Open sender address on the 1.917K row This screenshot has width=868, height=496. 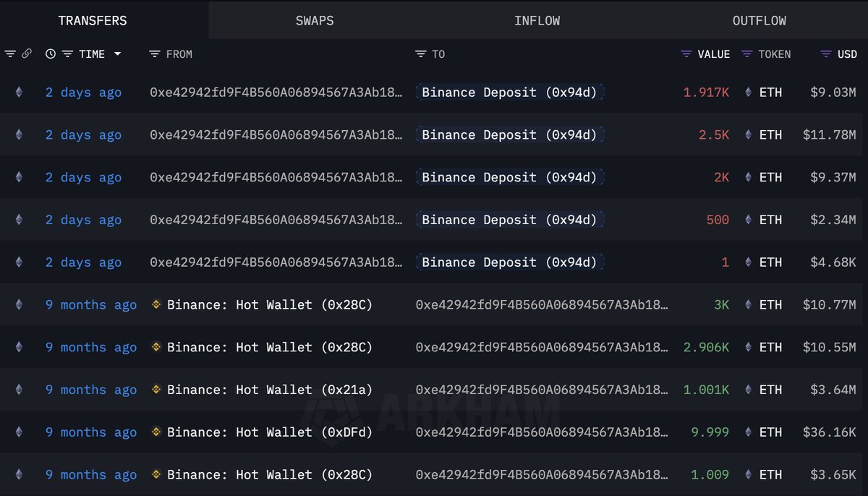(276, 92)
